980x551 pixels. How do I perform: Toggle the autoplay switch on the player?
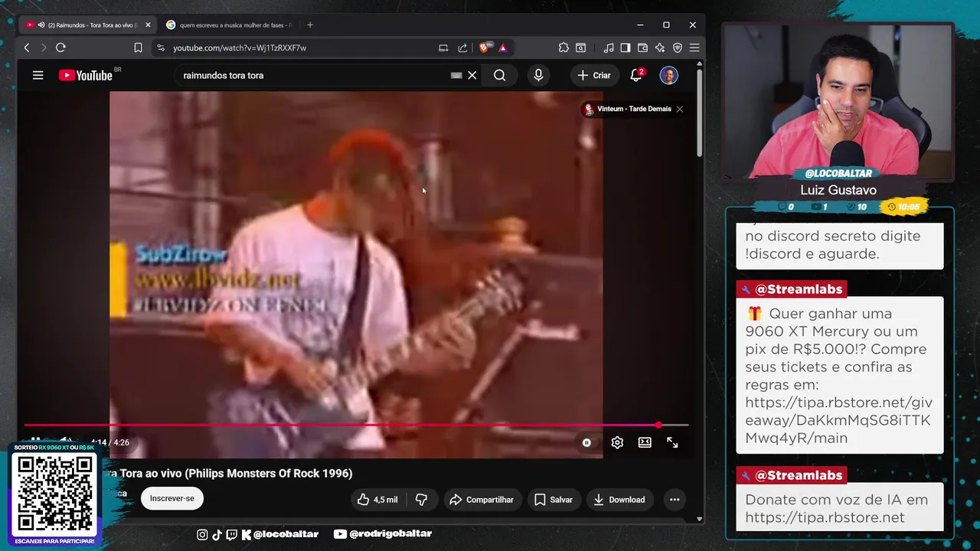[586, 442]
